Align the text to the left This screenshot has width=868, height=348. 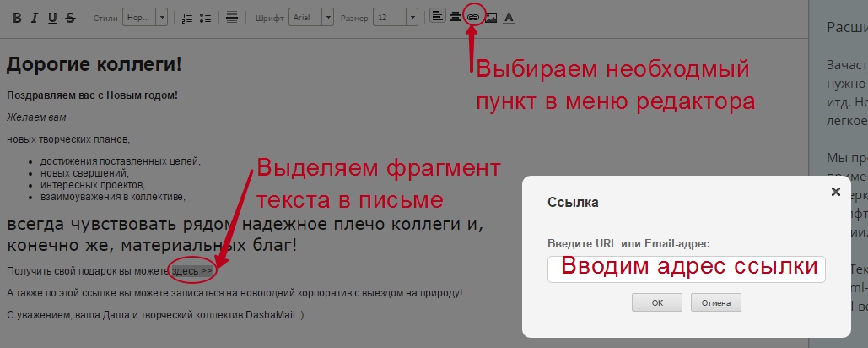(437, 17)
